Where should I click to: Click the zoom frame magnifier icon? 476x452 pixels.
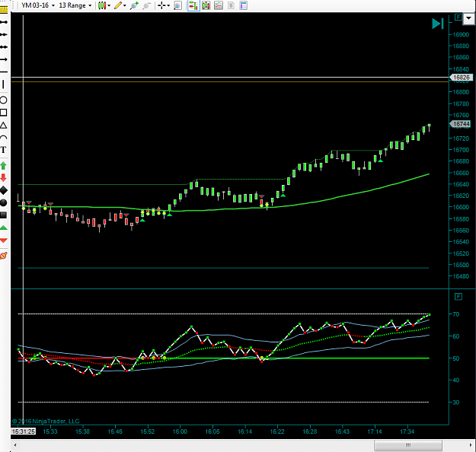(177, 5)
